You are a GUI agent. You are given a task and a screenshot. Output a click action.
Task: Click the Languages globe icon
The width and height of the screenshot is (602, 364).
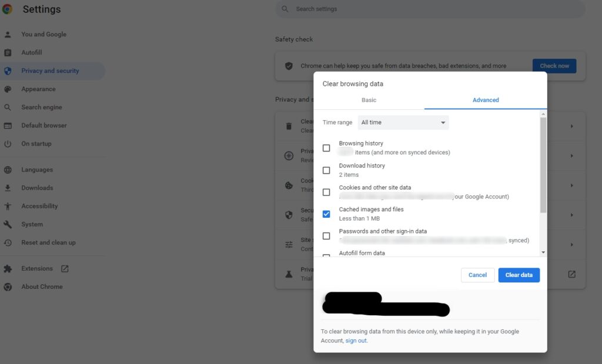tap(8, 170)
